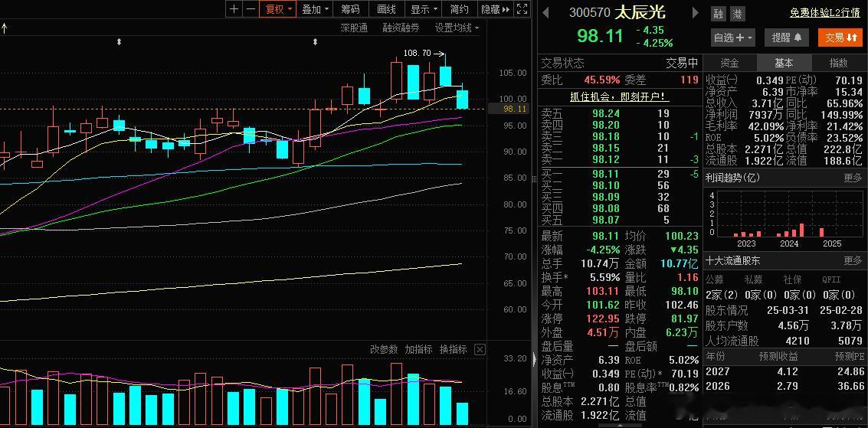Select the 社保 shareholder column
Screen dimensions: 868x428
793,280
